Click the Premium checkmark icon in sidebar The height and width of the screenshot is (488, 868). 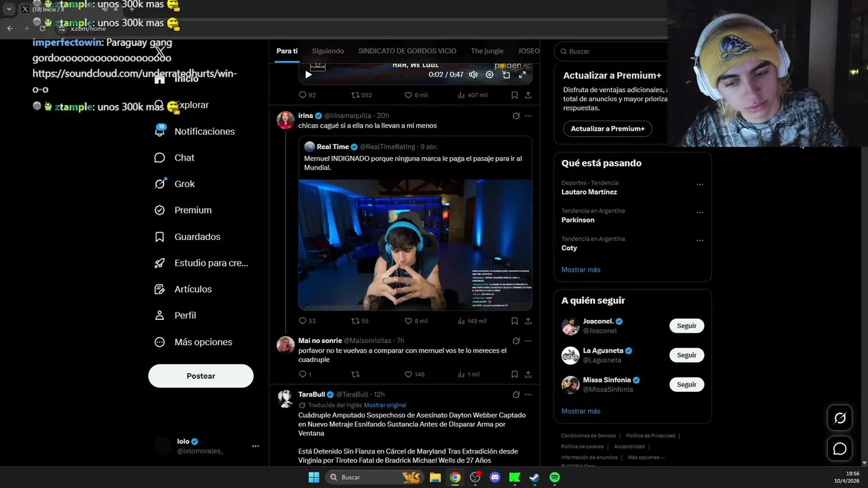coord(160,210)
